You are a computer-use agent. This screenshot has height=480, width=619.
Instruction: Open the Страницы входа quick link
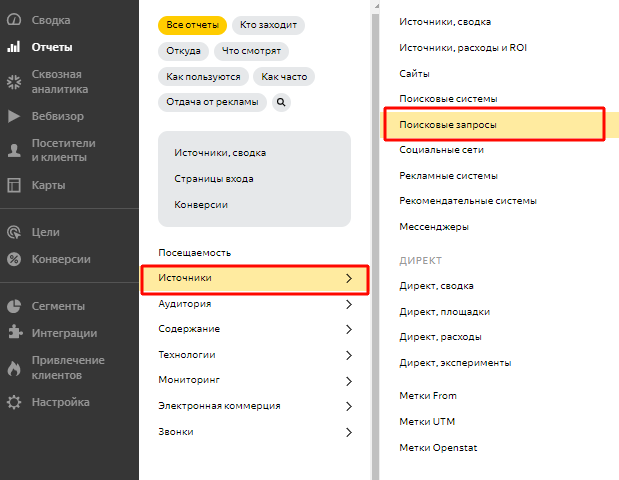(213, 179)
